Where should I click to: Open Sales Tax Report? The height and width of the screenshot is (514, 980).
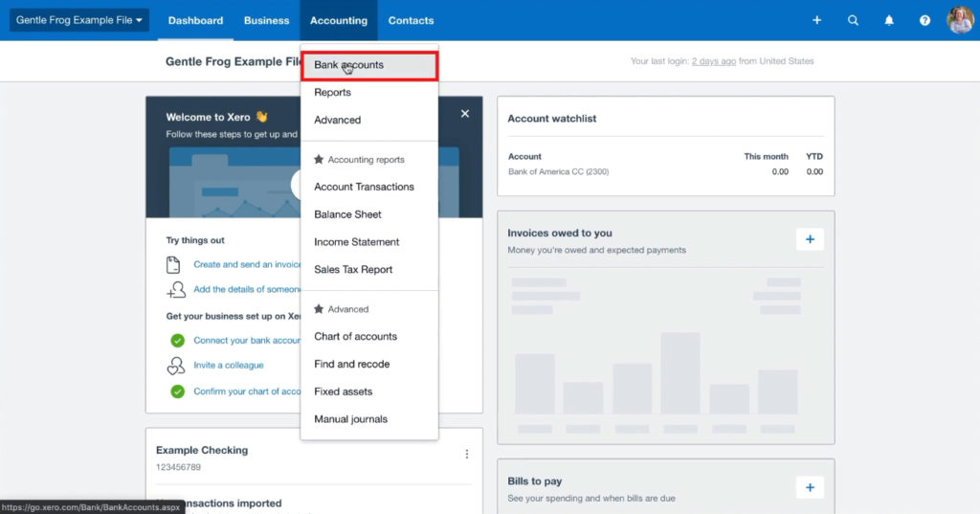[369, 269]
